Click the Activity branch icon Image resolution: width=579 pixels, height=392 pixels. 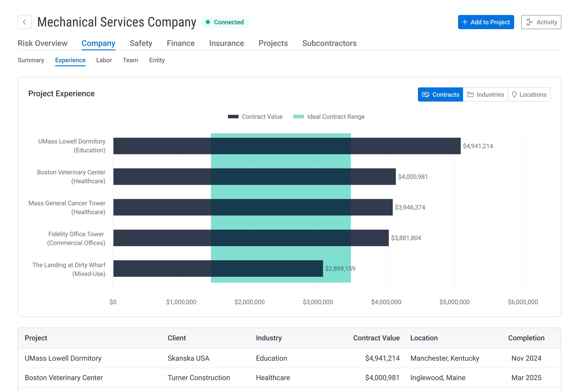pos(529,22)
